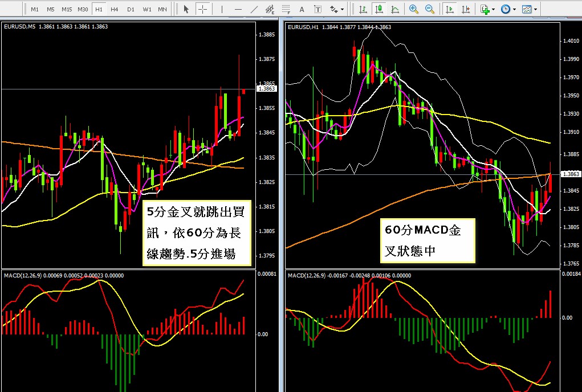Switch to M5 timeframe
Image resolution: width=582 pixels, height=392 pixels.
51,9
